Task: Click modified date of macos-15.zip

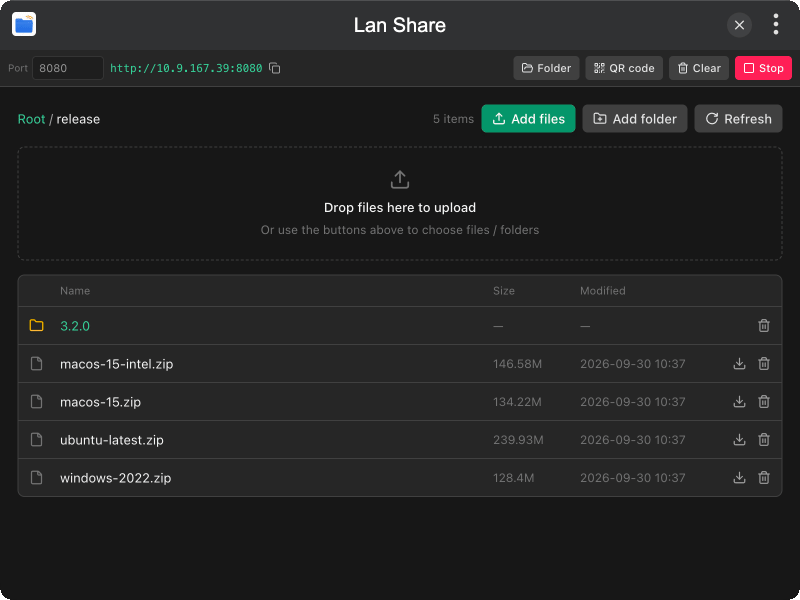Action: click(633, 402)
